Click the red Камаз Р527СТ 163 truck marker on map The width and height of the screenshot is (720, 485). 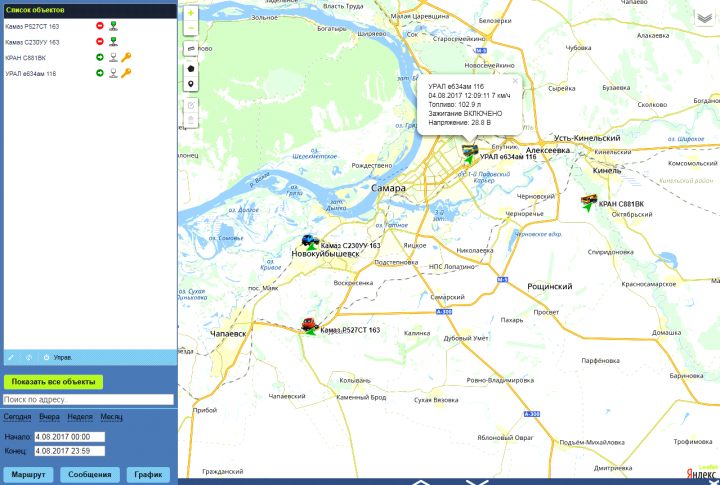[x=310, y=324]
